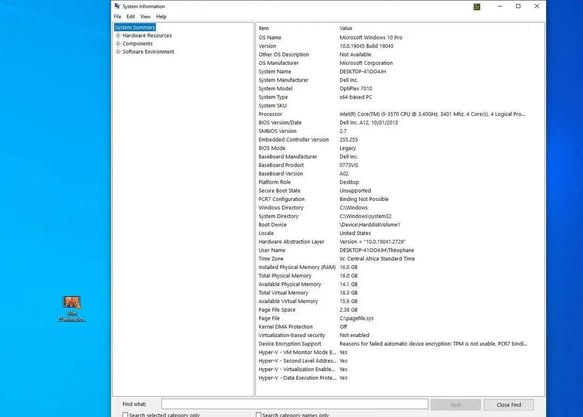Open the Help menu
The width and height of the screenshot is (583, 417).
click(x=161, y=17)
